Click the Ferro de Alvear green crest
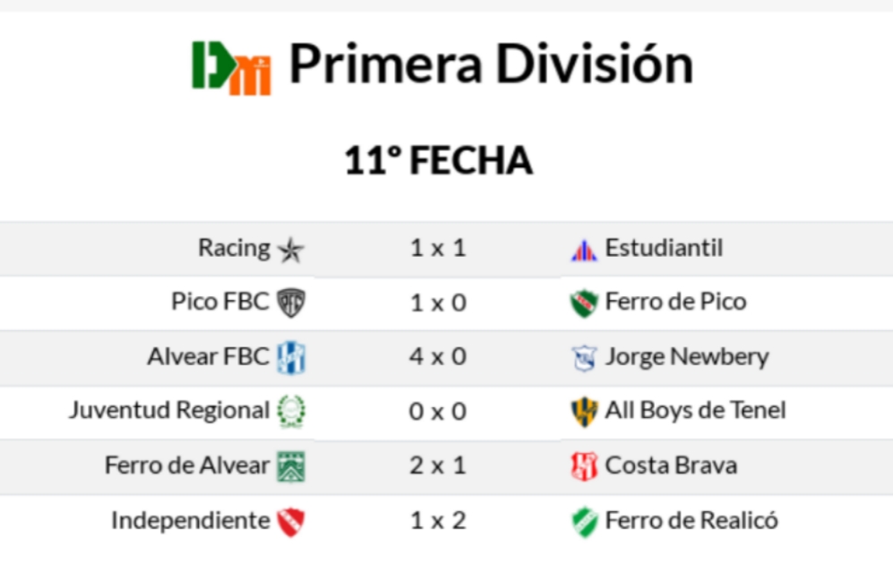 290,466
